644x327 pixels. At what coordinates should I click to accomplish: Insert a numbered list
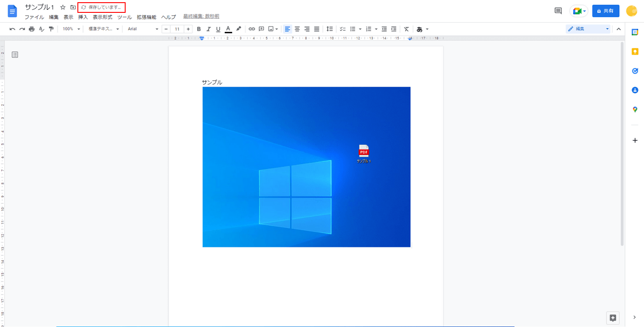369,29
